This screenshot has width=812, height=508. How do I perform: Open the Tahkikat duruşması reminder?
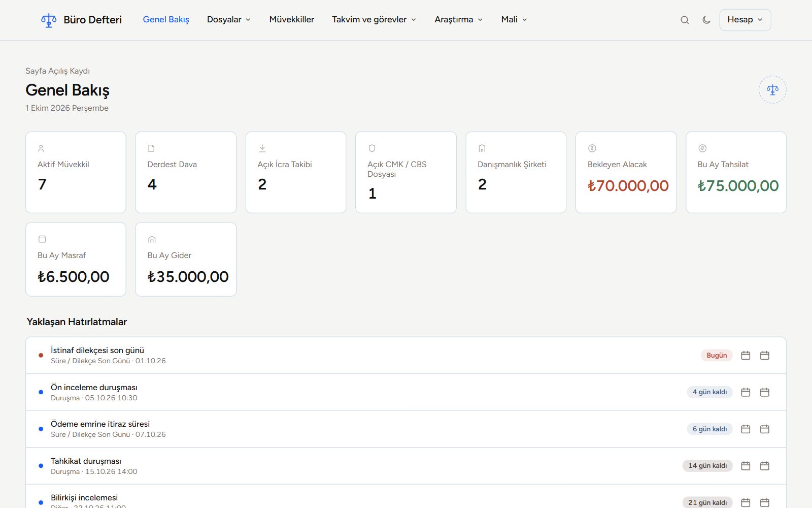[406, 466]
